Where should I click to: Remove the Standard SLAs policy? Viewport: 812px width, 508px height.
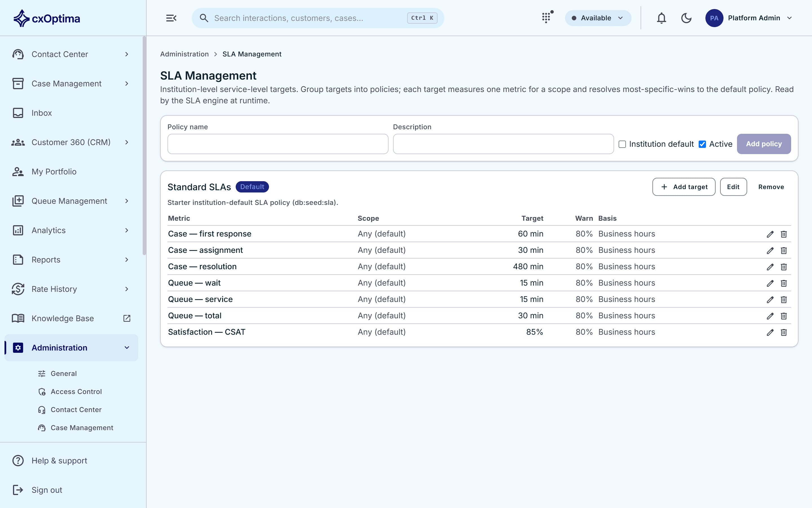click(771, 187)
